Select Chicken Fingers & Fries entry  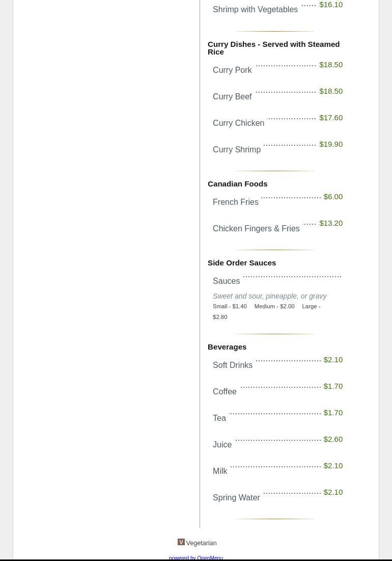(x=256, y=229)
